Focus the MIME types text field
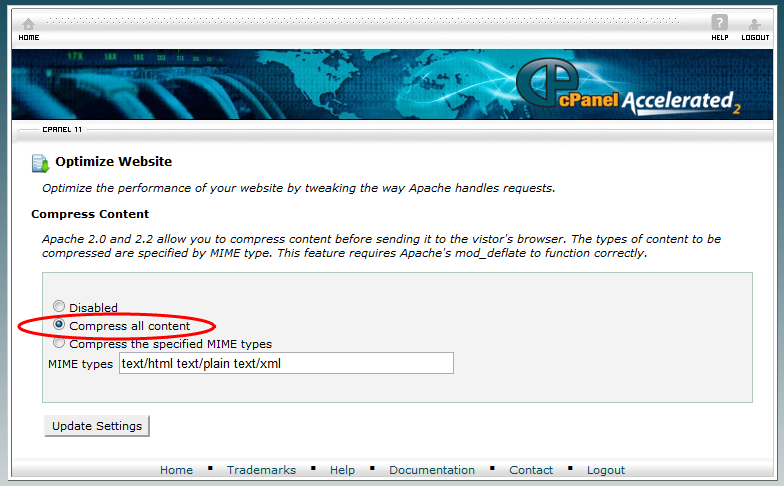Viewport: 784px width, 486px height. tap(286, 363)
